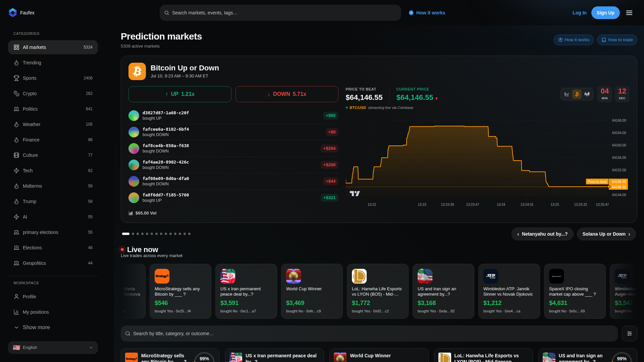The height and width of the screenshot is (362, 644).
Task: Click avatar of trader fa8f6dd7-f185-5760
Action: pos(134,198)
